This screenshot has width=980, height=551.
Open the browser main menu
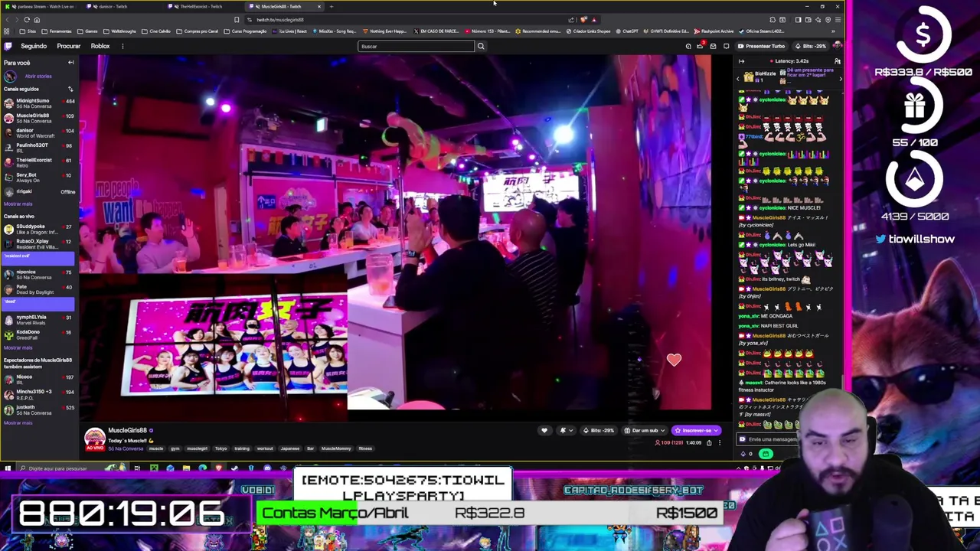(x=838, y=20)
